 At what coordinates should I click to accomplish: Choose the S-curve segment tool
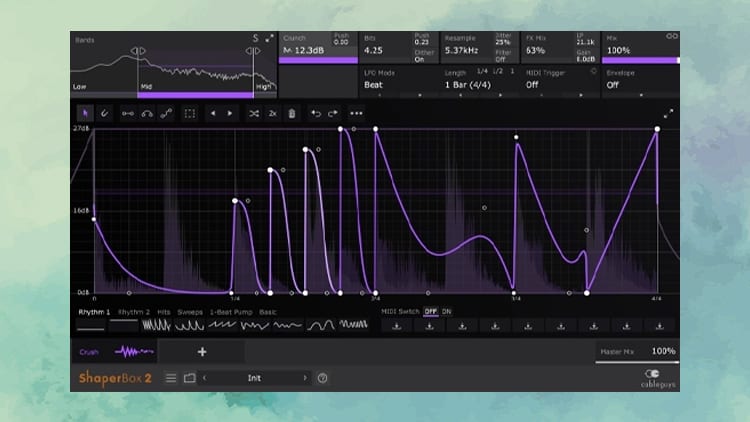[x=166, y=113]
